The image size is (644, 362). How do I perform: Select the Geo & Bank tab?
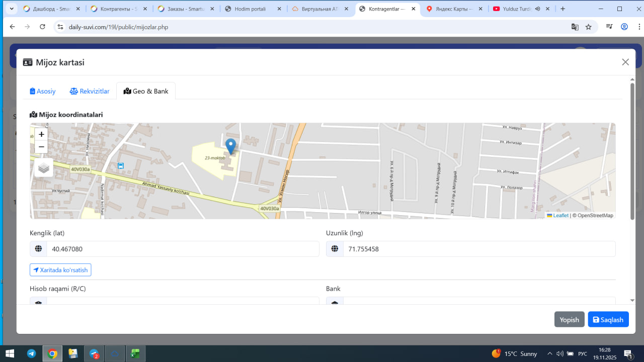coord(146,91)
